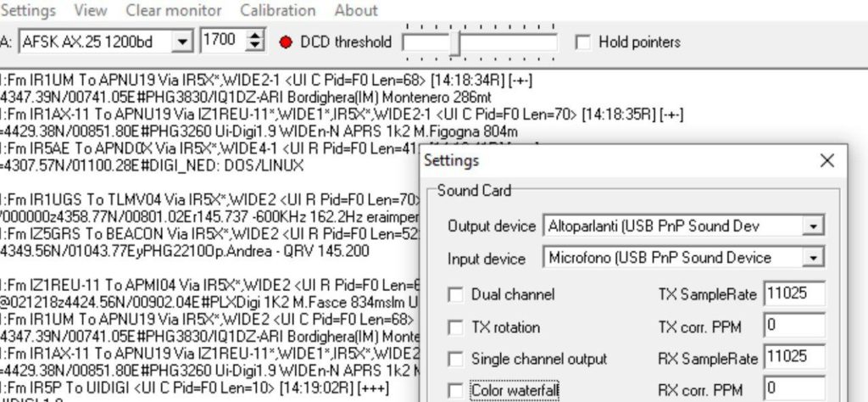
Task: Open the Input device dropdown
Action: tap(813, 258)
